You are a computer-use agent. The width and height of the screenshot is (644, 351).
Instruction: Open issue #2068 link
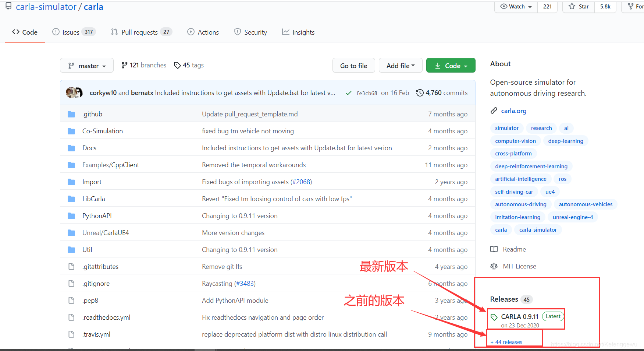coord(301,182)
